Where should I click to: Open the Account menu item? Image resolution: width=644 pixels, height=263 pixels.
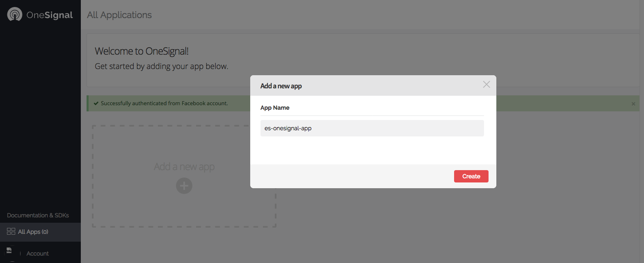tap(37, 254)
